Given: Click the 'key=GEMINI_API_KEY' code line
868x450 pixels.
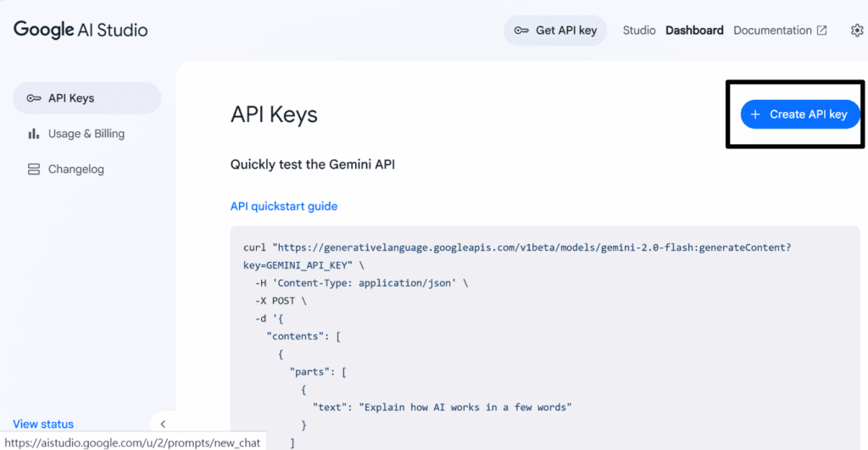Looking at the screenshot, I should point(303,265).
